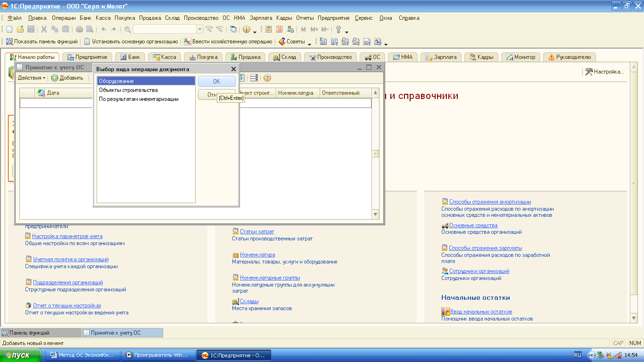Image resolution: width=644 pixels, height=362 pixels.
Task: Click the Ответственный column header
Action: tap(346, 93)
